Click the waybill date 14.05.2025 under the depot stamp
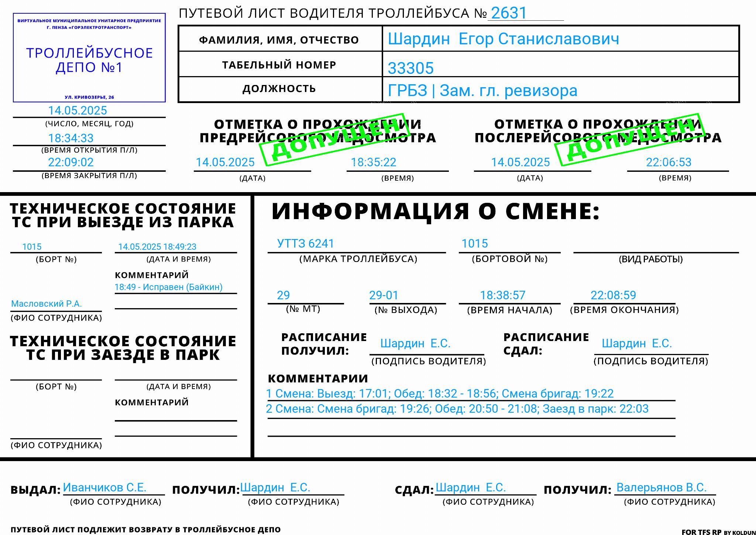The width and height of the screenshot is (756, 535). tap(78, 110)
